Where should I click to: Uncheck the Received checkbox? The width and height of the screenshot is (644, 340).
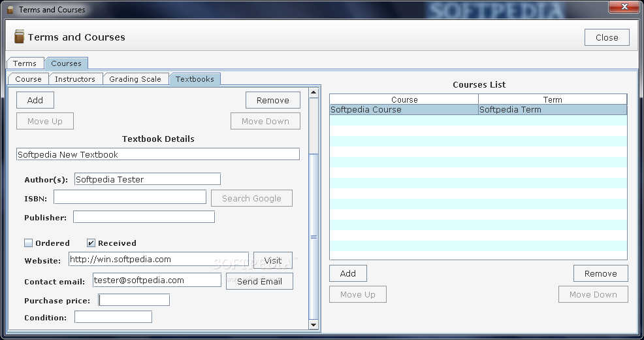tap(91, 243)
